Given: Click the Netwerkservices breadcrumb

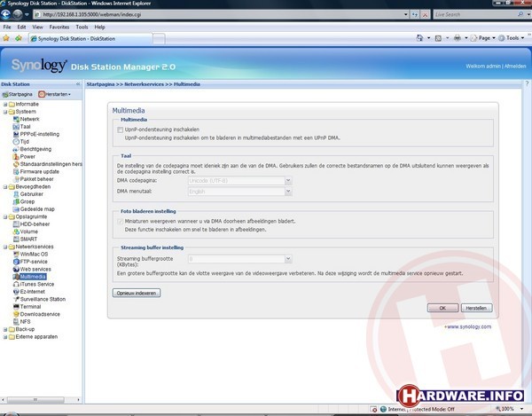Looking at the screenshot, I should 145,84.
